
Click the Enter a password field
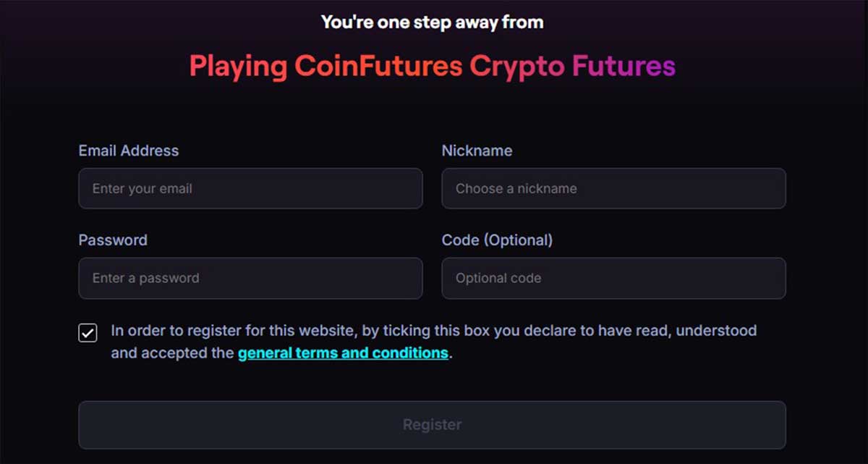tap(250, 278)
